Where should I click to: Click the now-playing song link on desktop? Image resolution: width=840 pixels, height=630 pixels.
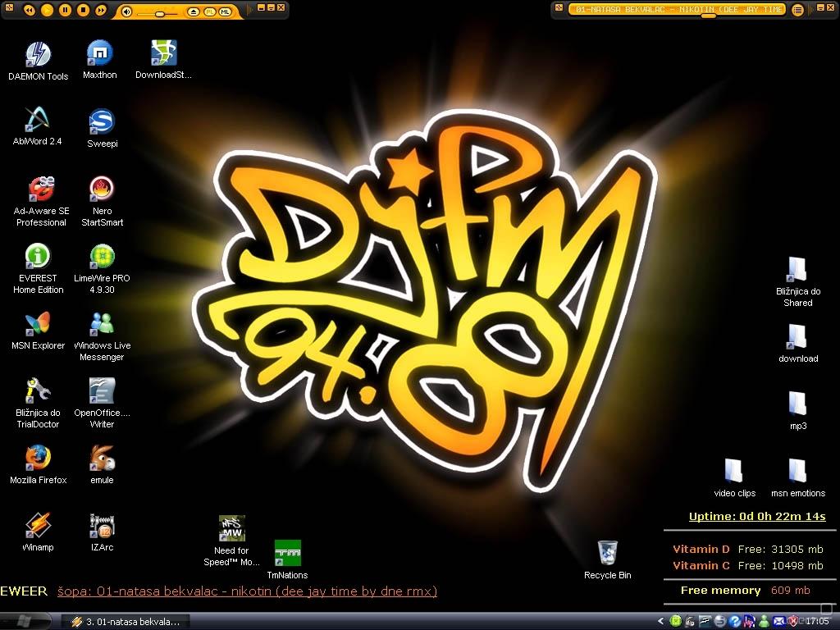pos(247,591)
